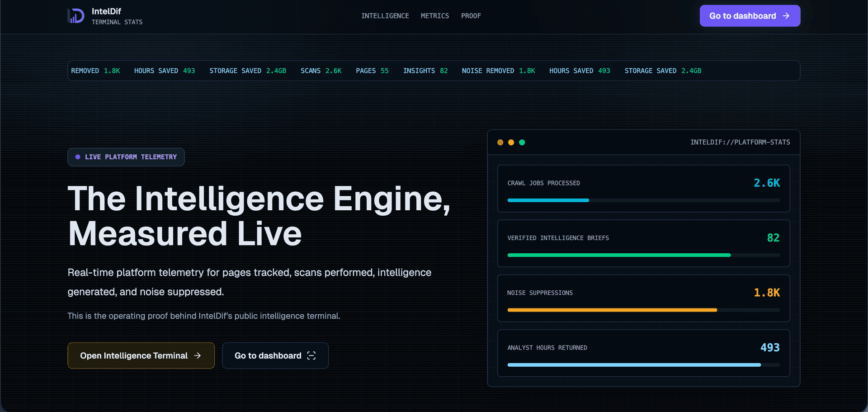Viewport: 868px width, 412px height.
Task: Click the Crawl Jobs Processed progress bar
Action: [x=643, y=200]
